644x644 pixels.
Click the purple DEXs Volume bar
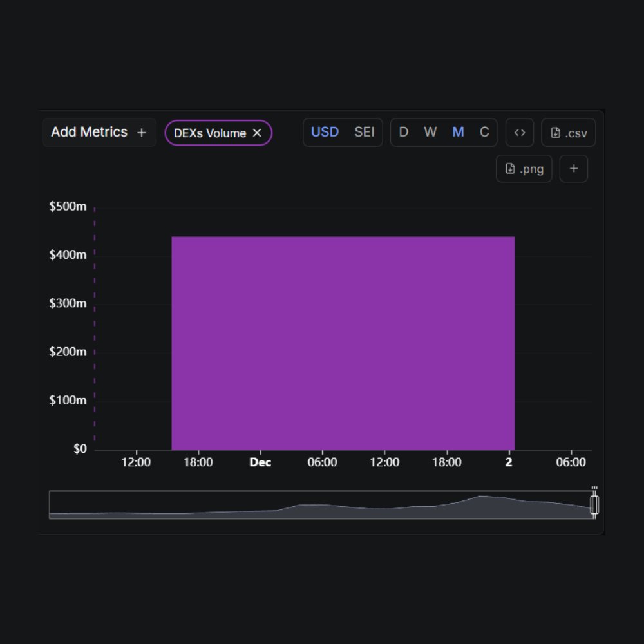coord(343,343)
